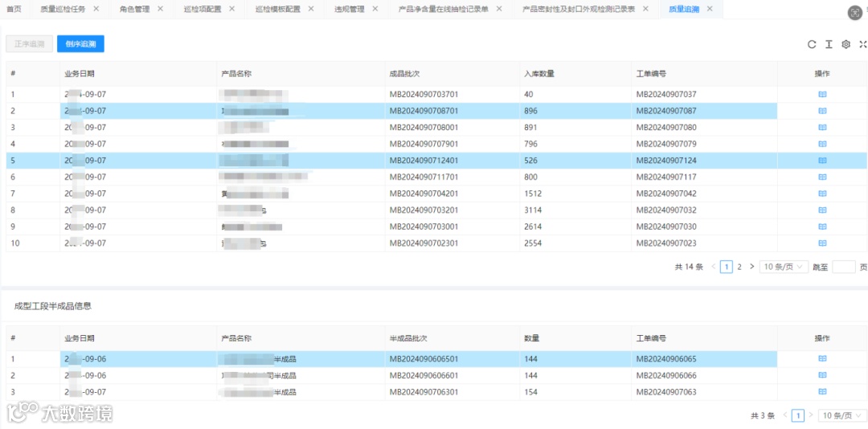Close the 产品密封性及封口外观检测记录表 tab

coord(646,9)
